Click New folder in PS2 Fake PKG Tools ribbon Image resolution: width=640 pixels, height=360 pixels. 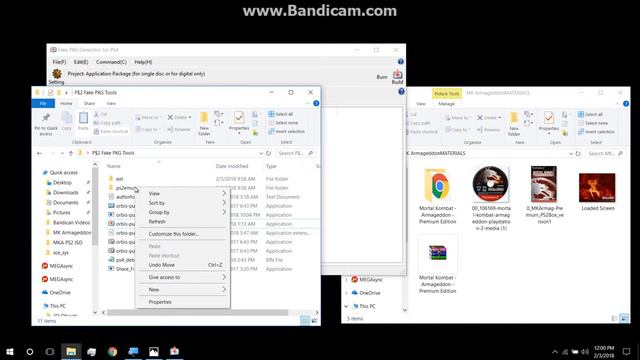pyautogui.click(x=204, y=124)
